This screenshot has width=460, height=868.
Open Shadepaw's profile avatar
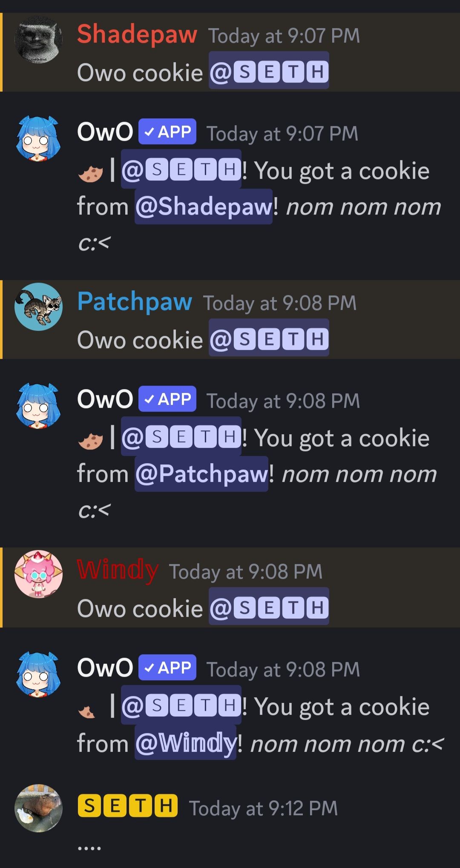pyautogui.click(x=38, y=40)
